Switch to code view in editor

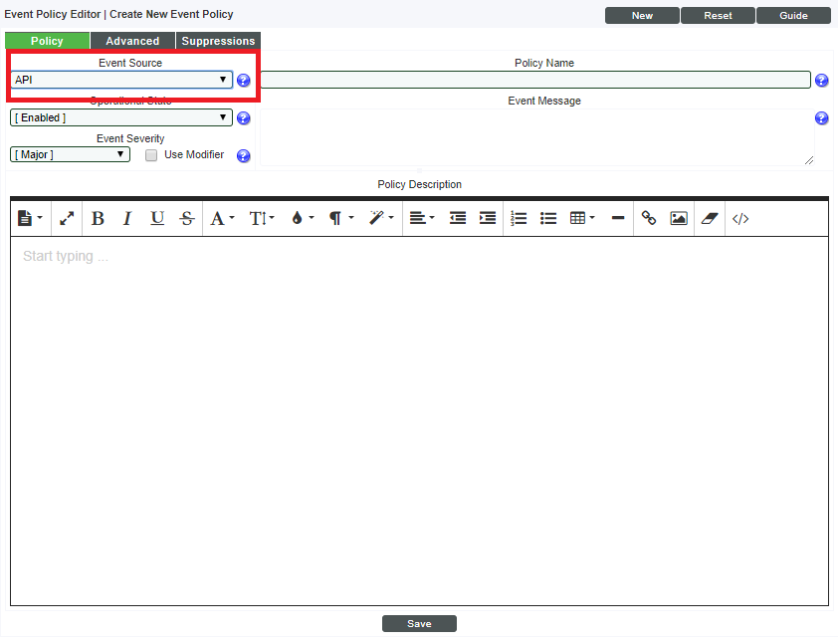click(740, 218)
